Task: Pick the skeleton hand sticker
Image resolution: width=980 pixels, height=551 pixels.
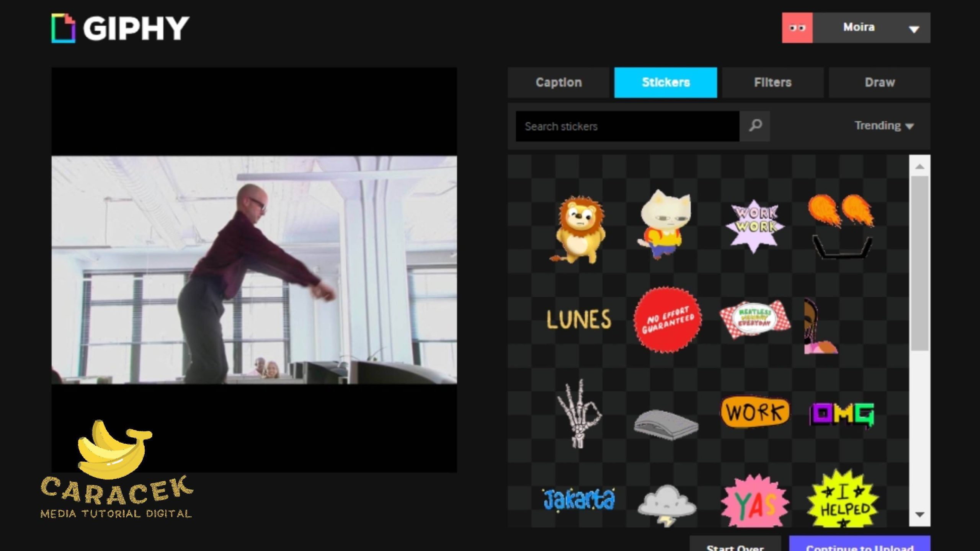Action: 579,414
